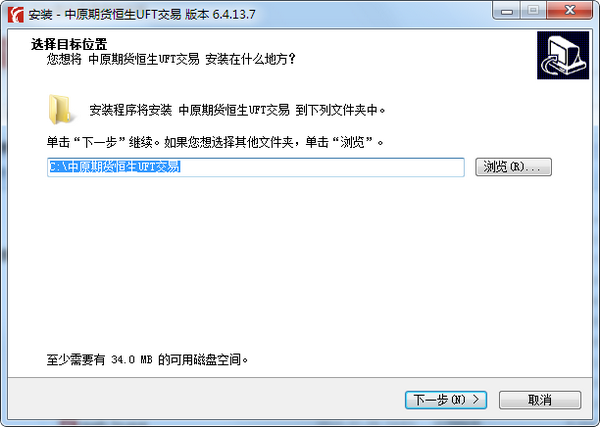
Task: Click version number 6.4.13.7 in title bar
Action: pos(234,15)
